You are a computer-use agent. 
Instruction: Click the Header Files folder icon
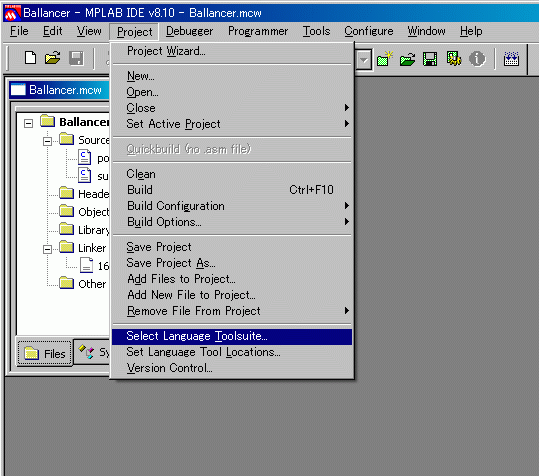pyautogui.click(x=66, y=193)
